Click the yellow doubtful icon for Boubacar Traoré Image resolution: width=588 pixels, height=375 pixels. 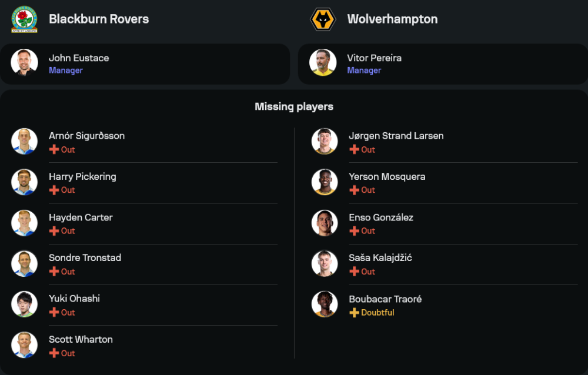pos(354,313)
